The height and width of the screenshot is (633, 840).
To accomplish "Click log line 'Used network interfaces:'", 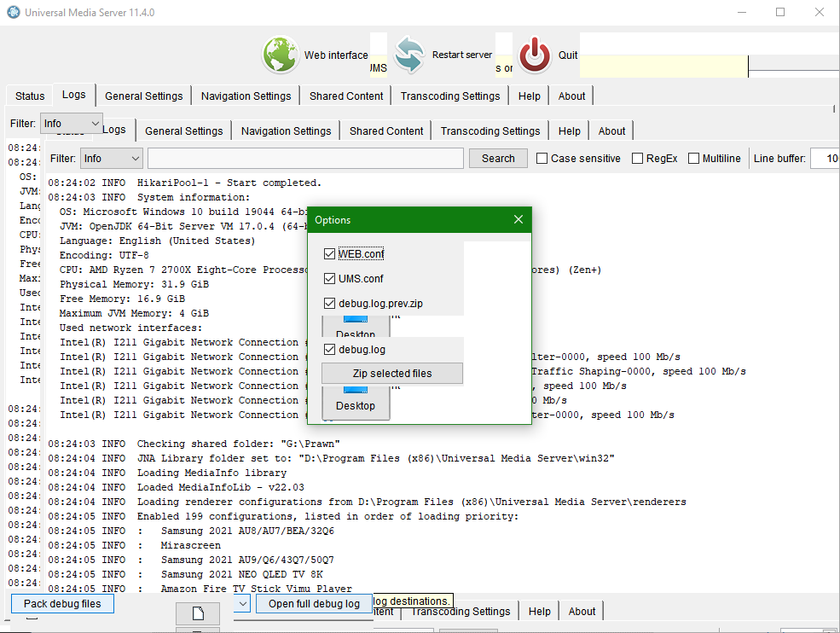I will pyautogui.click(x=130, y=328).
